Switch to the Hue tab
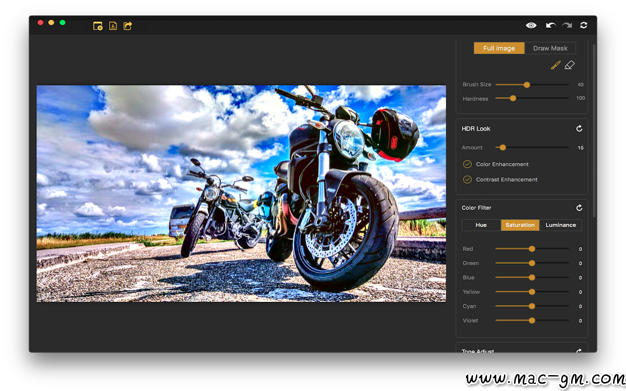The width and height of the screenshot is (626, 391). tap(481, 225)
